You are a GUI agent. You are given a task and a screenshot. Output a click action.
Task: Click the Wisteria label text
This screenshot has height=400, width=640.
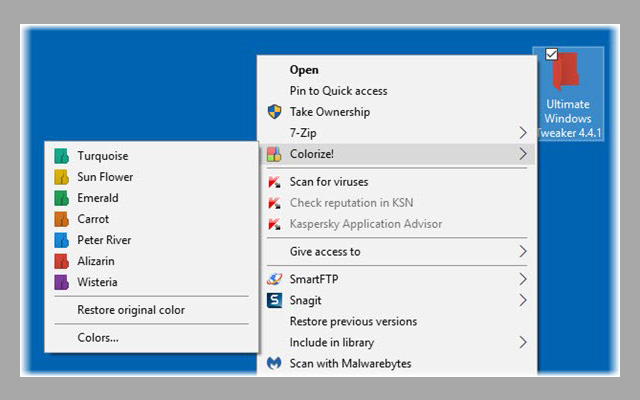pyautogui.click(x=97, y=282)
